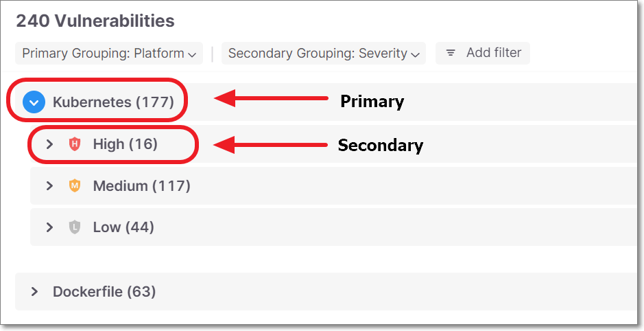The image size is (644, 331).
Task: Select the Medium (117) row label
Action: (x=142, y=186)
